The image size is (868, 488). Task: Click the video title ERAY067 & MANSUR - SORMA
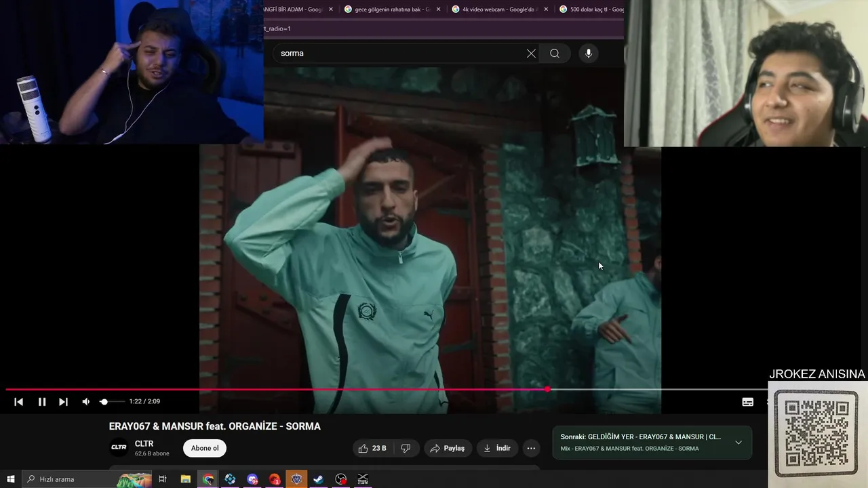pos(215,426)
